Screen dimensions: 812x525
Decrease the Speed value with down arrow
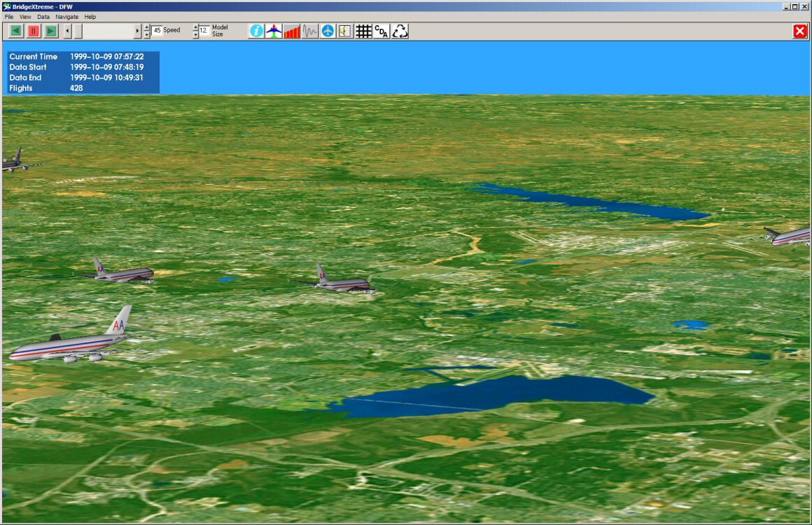tap(147, 35)
